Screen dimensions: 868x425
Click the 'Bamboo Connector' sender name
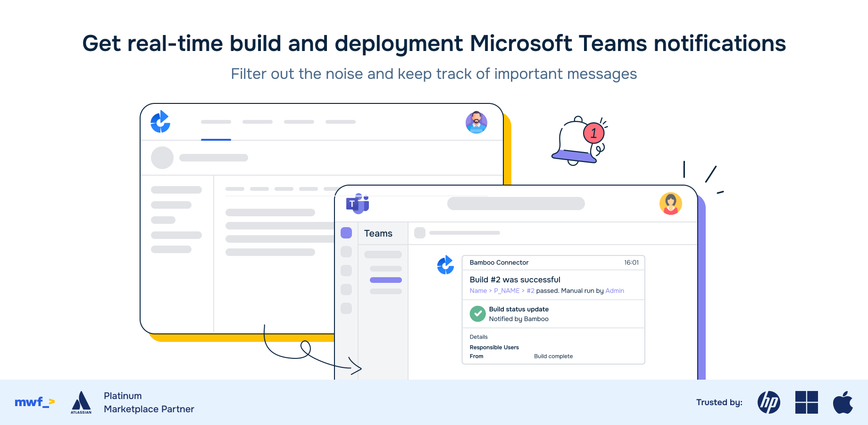(x=499, y=263)
